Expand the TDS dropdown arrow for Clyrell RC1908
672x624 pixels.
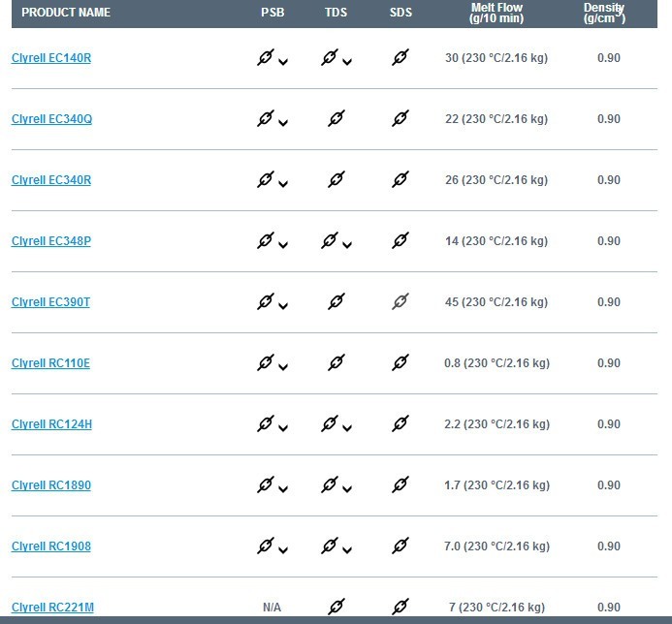pyautogui.click(x=347, y=550)
